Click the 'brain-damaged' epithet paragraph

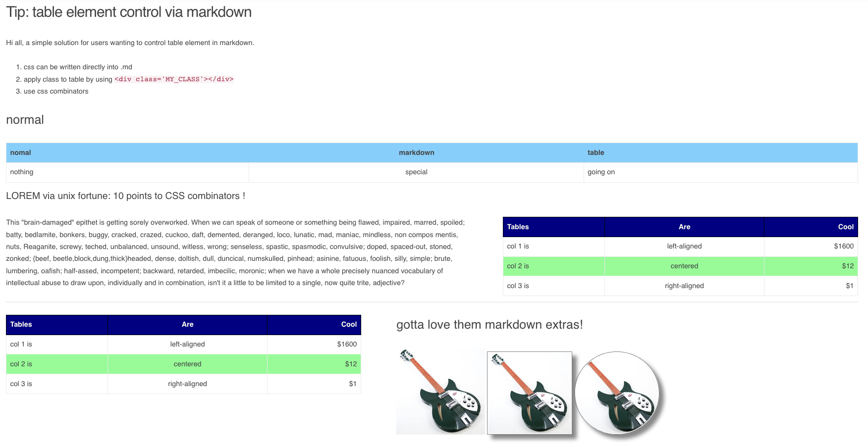pos(236,253)
